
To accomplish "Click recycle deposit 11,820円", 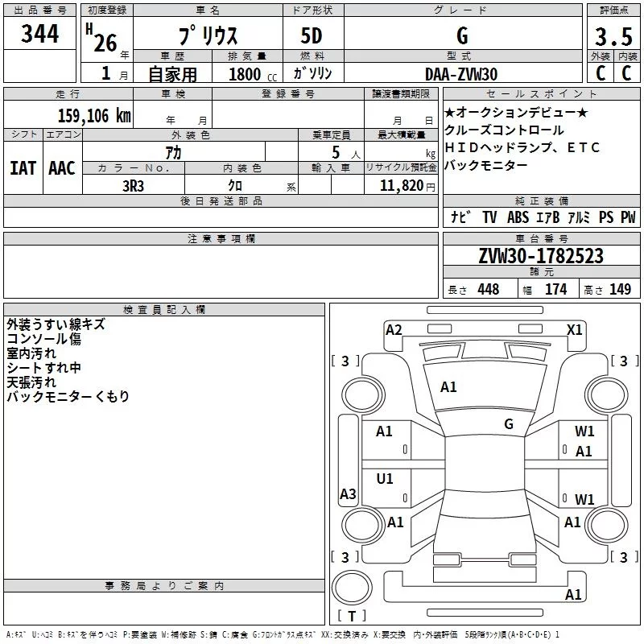I will click(x=407, y=186).
